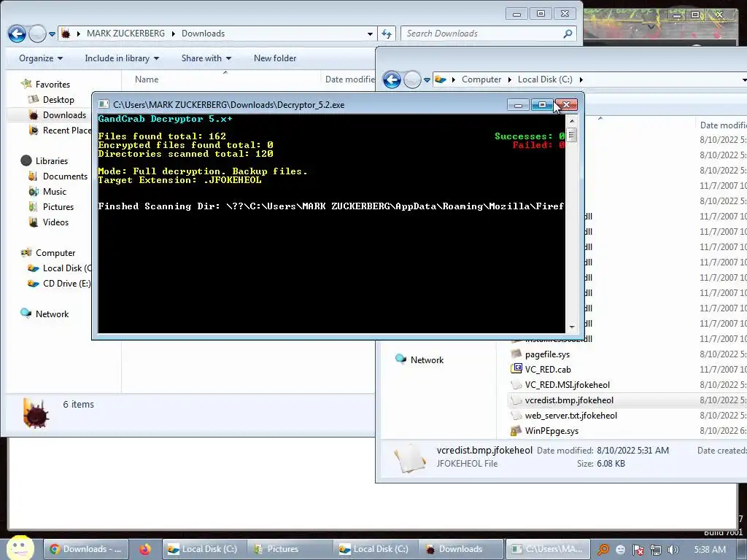Expand arrow before Computer breadcrumb
This screenshot has height=560, width=747.
[453, 79]
